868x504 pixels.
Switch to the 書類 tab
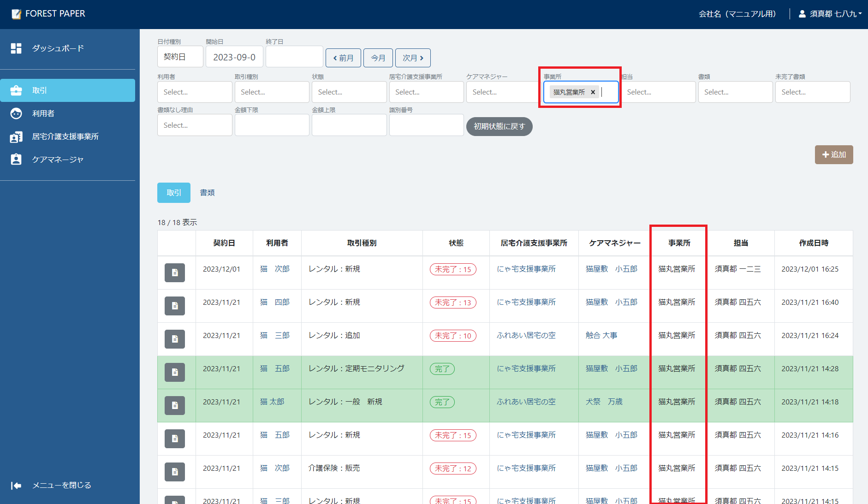[207, 193]
